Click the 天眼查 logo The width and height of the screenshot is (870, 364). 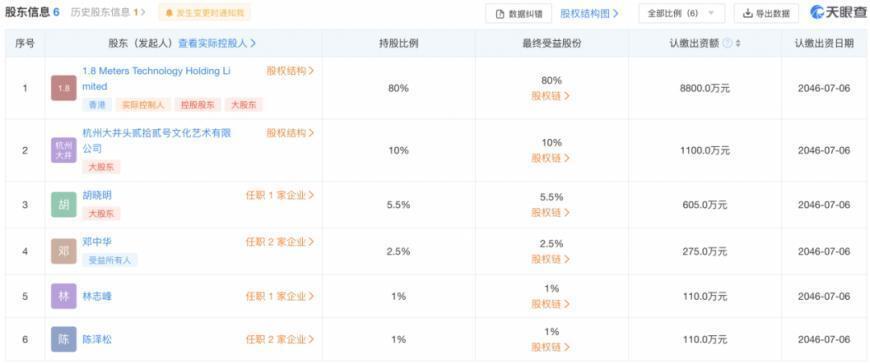point(837,13)
